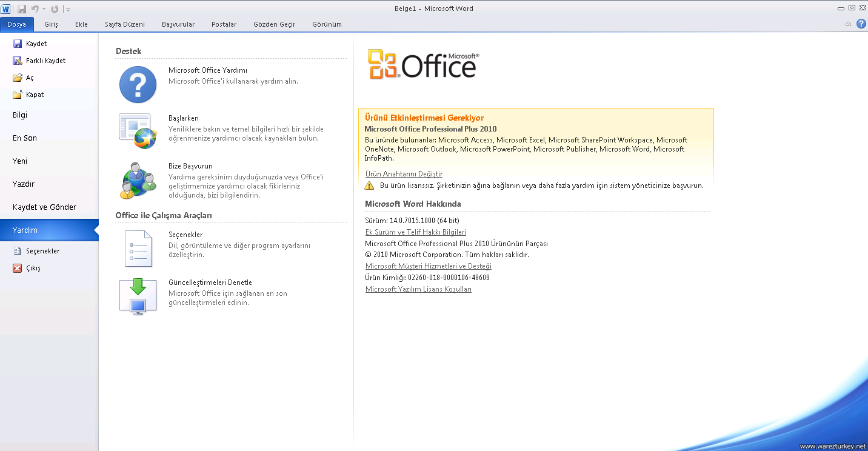Image resolution: width=868 pixels, height=451 pixels.
Task: Switch to the Giriş ribbon tab
Action: 51,24
